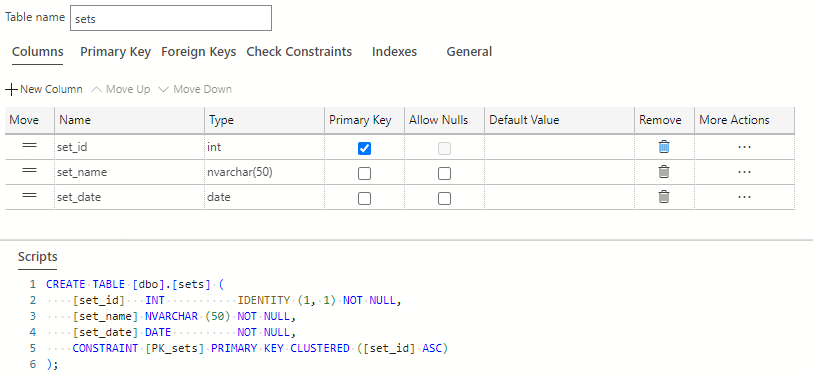
Task: Click the Table name input field
Action: pos(171,18)
